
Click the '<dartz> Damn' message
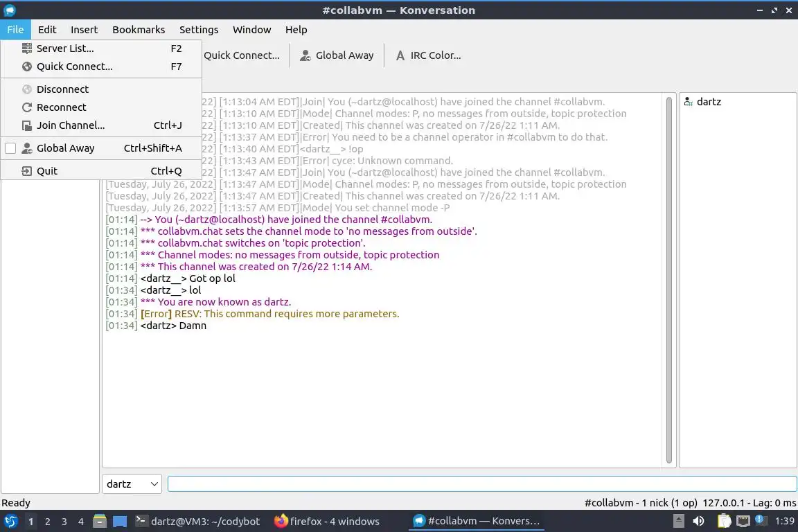point(174,326)
